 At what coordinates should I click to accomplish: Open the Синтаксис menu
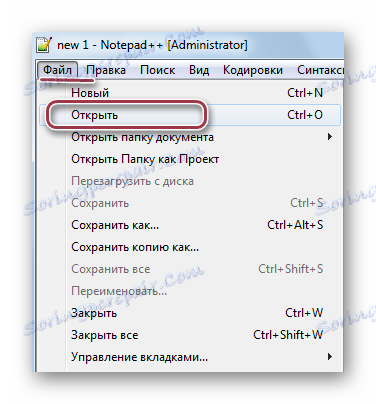[x=320, y=70]
